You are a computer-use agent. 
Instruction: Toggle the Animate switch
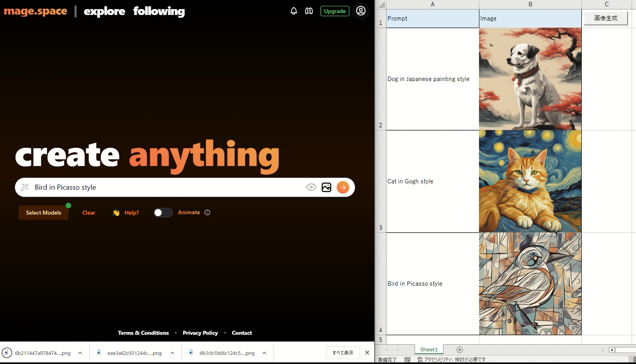pyautogui.click(x=163, y=212)
